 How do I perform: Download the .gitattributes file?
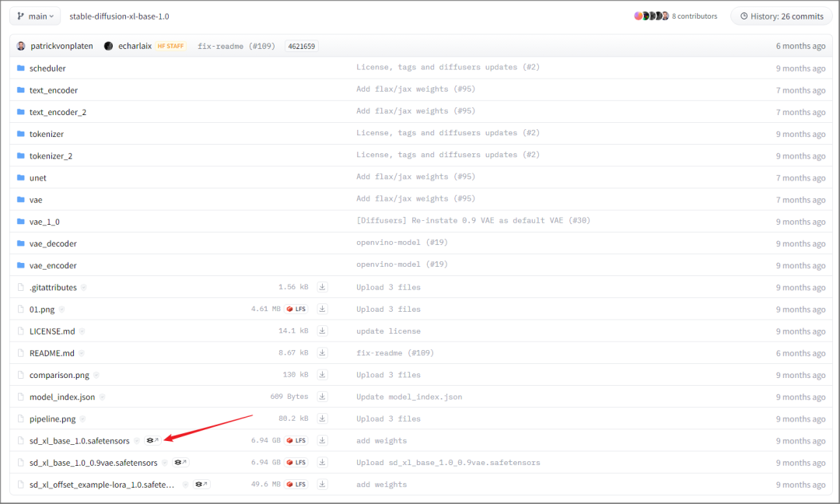coord(322,287)
